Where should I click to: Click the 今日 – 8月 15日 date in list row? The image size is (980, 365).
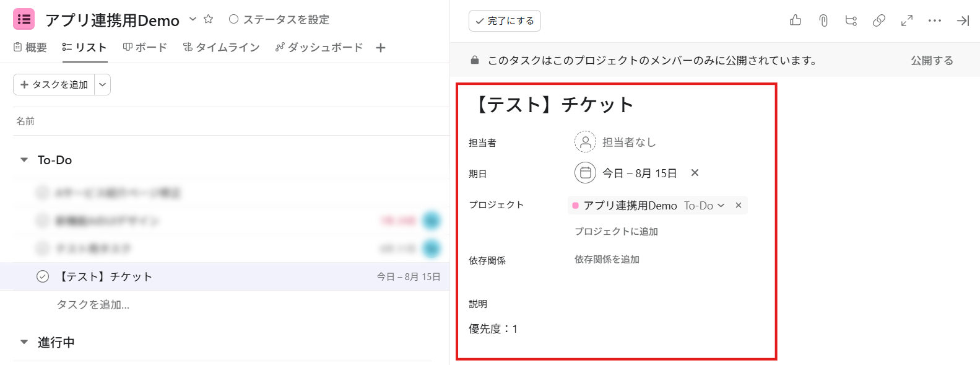pyautogui.click(x=409, y=276)
